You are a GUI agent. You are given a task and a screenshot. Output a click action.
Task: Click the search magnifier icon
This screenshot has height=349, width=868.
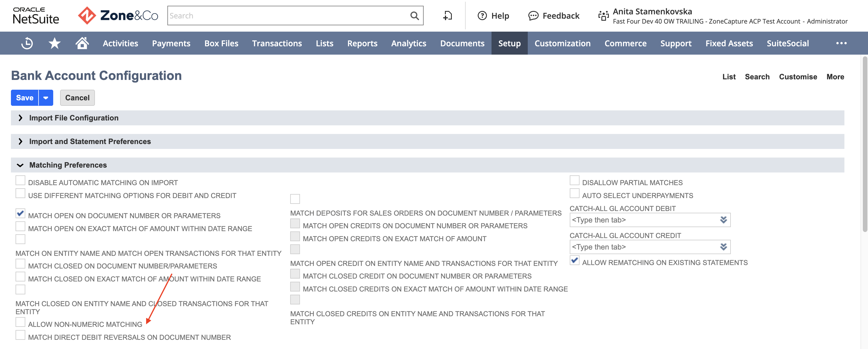coord(414,16)
